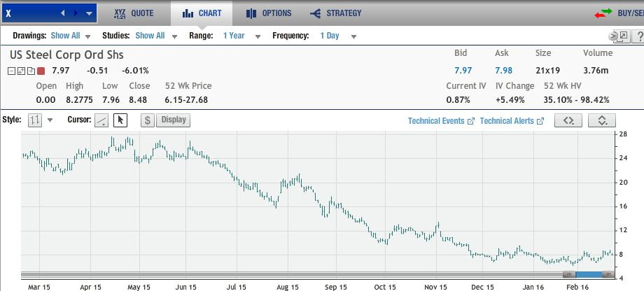Click the bar chart style icon

pyautogui.click(x=35, y=120)
